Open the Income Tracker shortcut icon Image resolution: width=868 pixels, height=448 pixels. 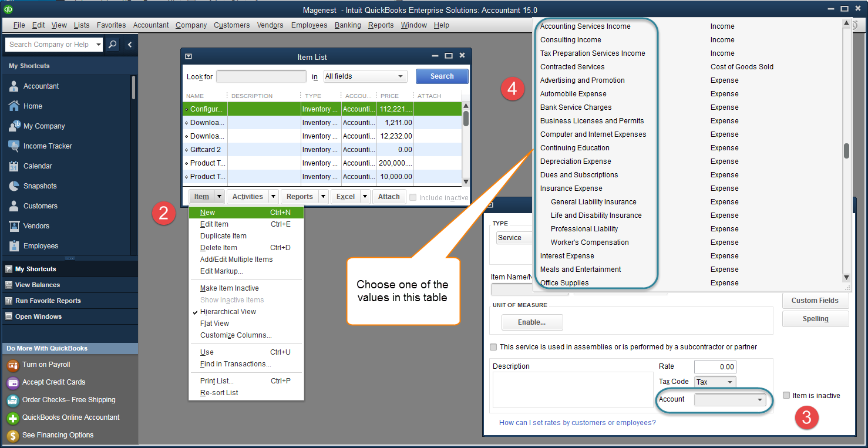click(x=15, y=146)
